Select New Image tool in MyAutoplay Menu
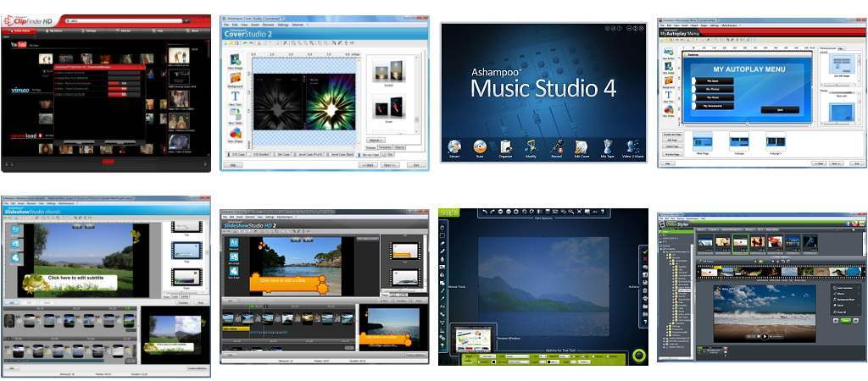Viewport: 868px width, 381px height. (x=669, y=69)
